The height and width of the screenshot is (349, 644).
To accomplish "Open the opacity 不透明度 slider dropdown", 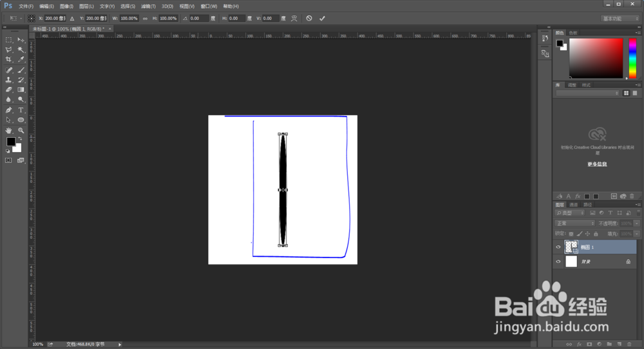I will (x=637, y=223).
